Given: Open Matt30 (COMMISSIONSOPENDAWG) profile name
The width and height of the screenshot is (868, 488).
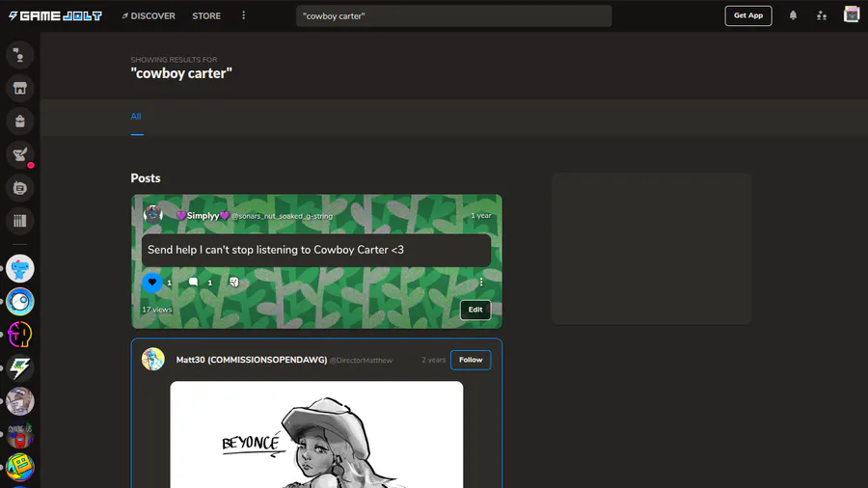Looking at the screenshot, I should point(252,360).
